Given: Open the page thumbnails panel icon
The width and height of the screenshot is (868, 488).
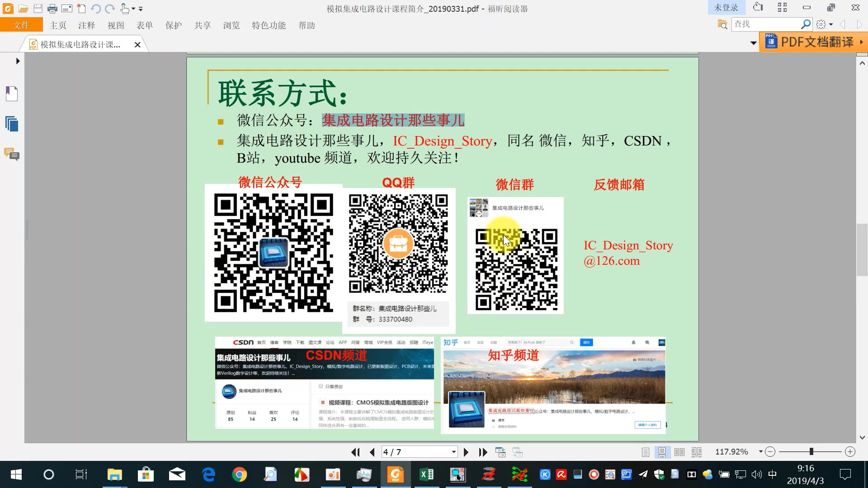Looking at the screenshot, I should (12, 124).
